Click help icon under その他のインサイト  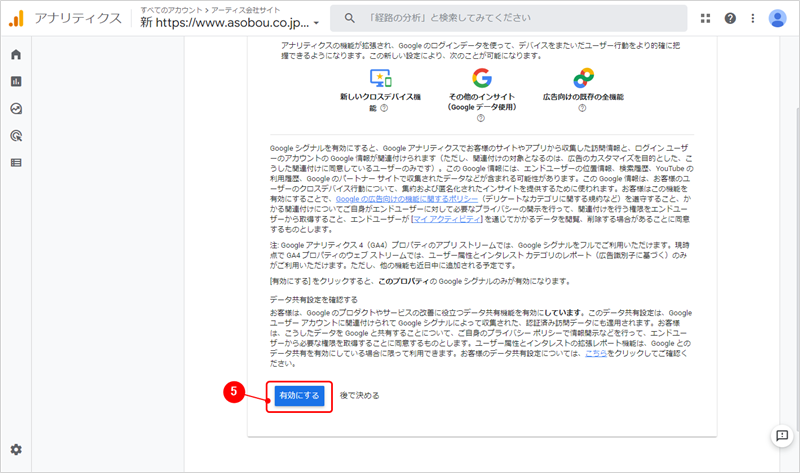[481, 118]
